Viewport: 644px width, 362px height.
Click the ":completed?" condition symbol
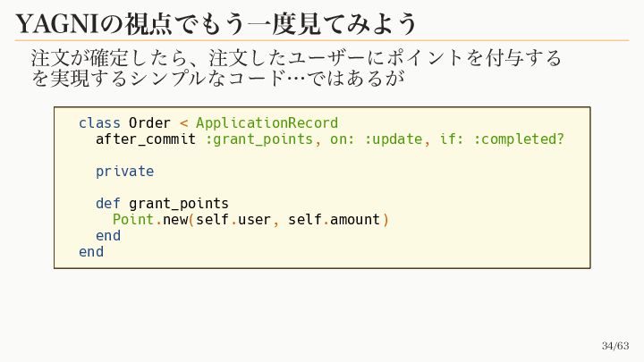(522, 139)
